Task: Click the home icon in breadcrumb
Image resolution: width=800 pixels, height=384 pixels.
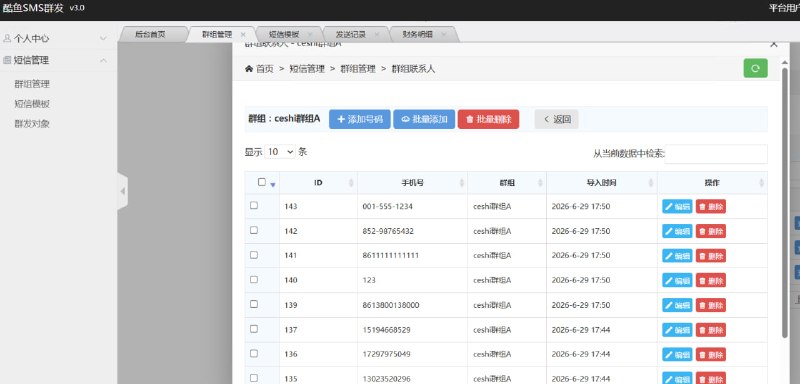Action: pos(249,69)
